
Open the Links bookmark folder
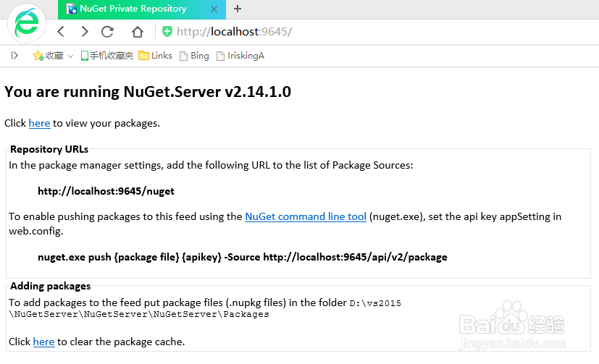155,56
